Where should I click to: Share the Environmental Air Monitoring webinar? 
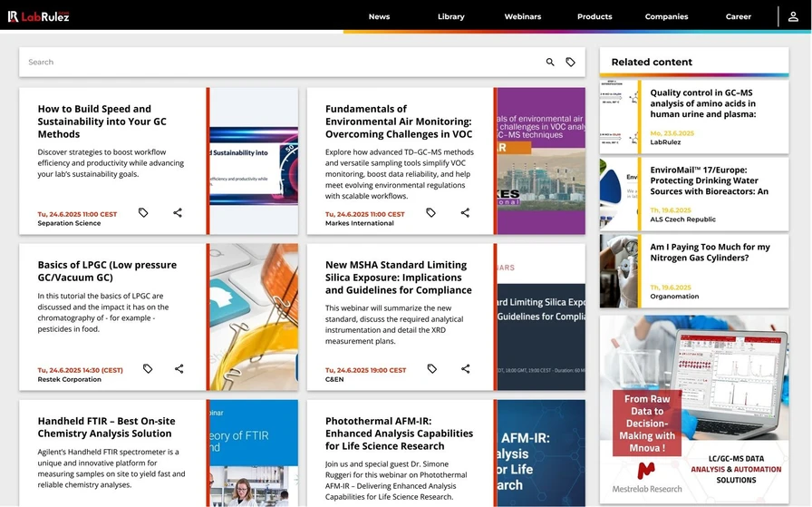[x=465, y=212]
